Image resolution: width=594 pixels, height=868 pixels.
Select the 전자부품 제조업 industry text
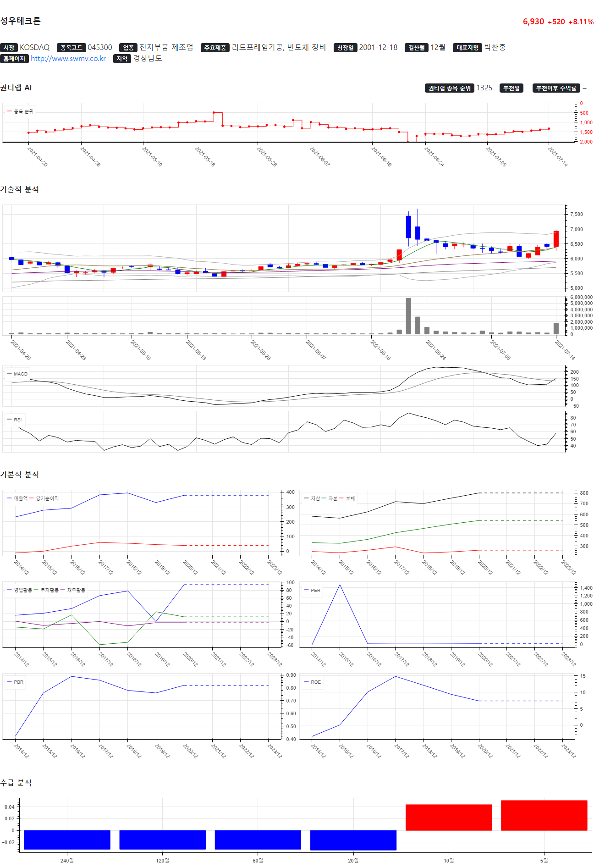click(x=166, y=48)
